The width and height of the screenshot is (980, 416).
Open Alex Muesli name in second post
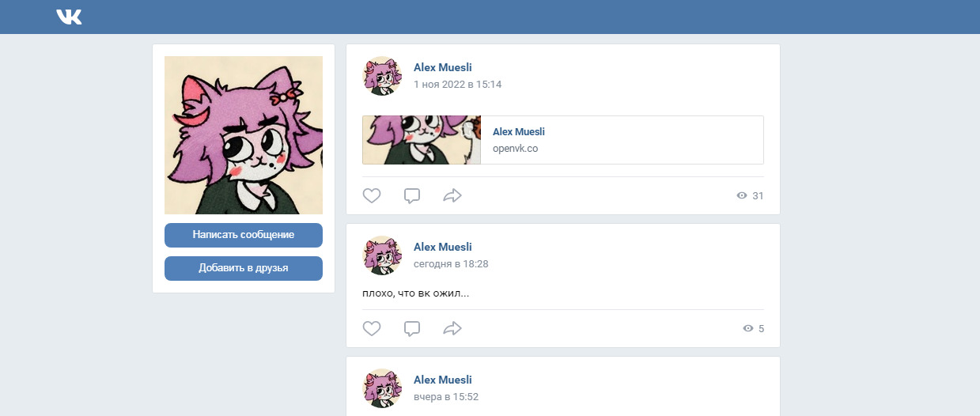(x=443, y=248)
